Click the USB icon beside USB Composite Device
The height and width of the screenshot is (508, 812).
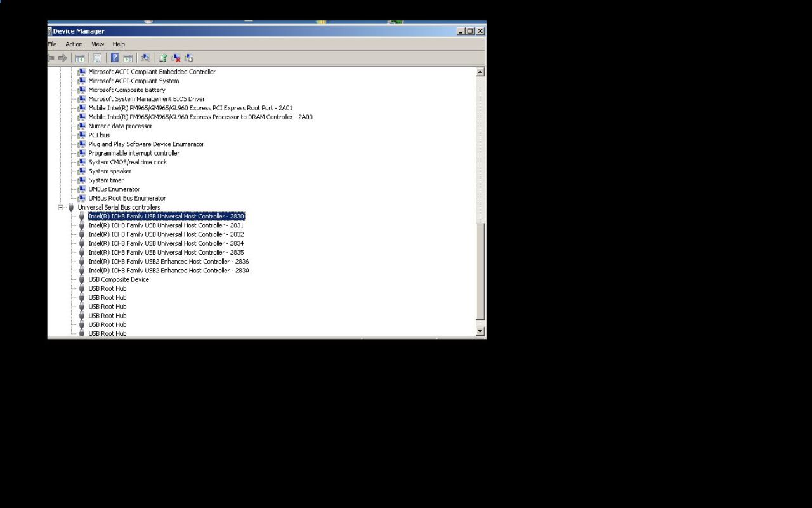(x=81, y=280)
